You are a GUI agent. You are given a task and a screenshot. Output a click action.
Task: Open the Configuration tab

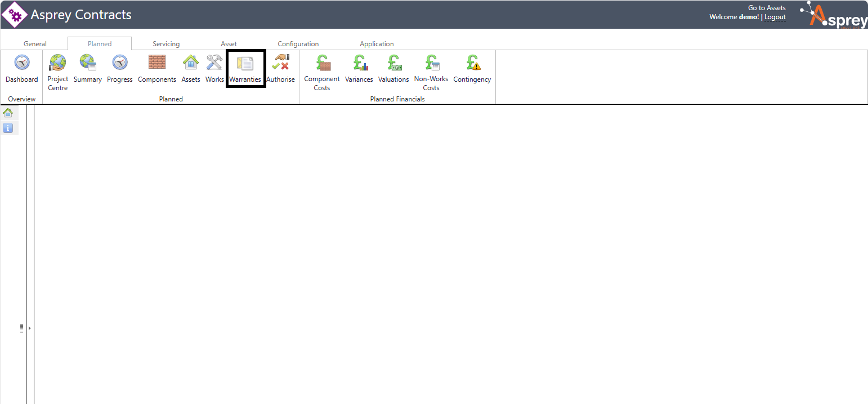[x=298, y=44]
